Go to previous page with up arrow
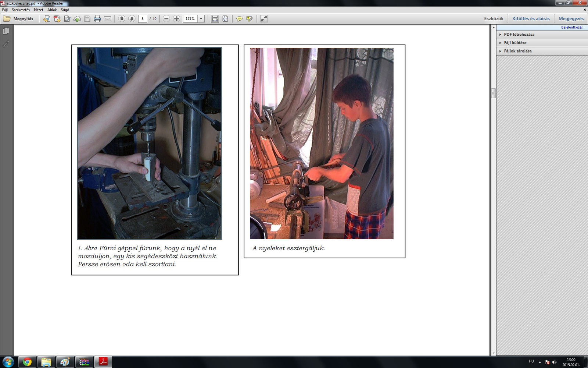 [x=122, y=19]
